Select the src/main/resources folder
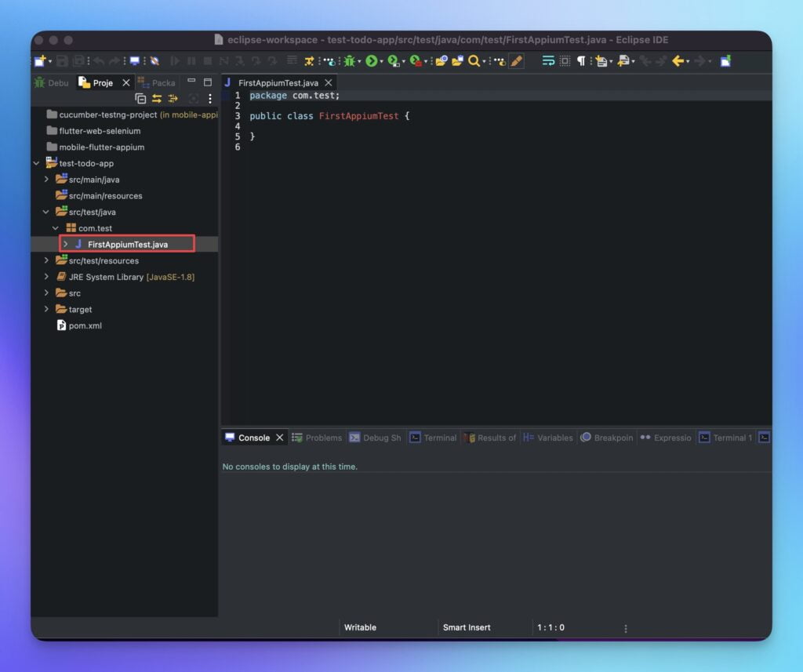The width and height of the screenshot is (803, 672). 100,196
